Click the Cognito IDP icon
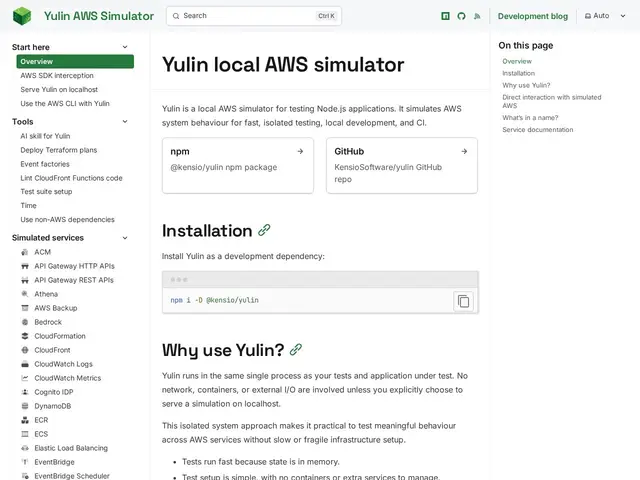This screenshot has width=640, height=480. click(x=25, y=392)
